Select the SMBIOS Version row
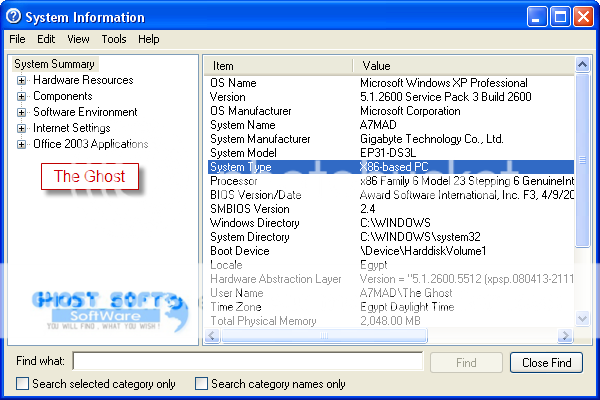 pos(391,209)
